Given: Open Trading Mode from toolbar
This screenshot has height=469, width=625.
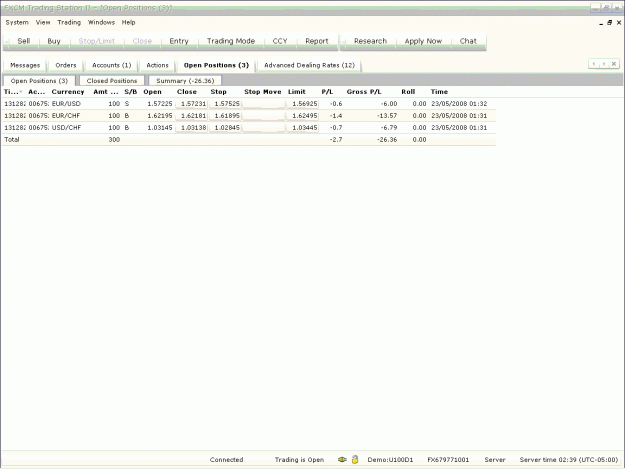Looking at the screenshot, I should point(231,41).
